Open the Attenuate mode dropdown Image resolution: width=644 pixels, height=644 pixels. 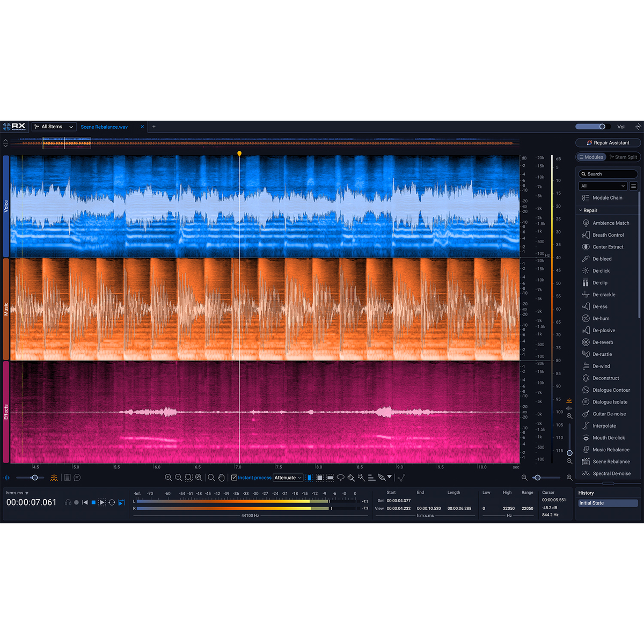click(288, 478)
